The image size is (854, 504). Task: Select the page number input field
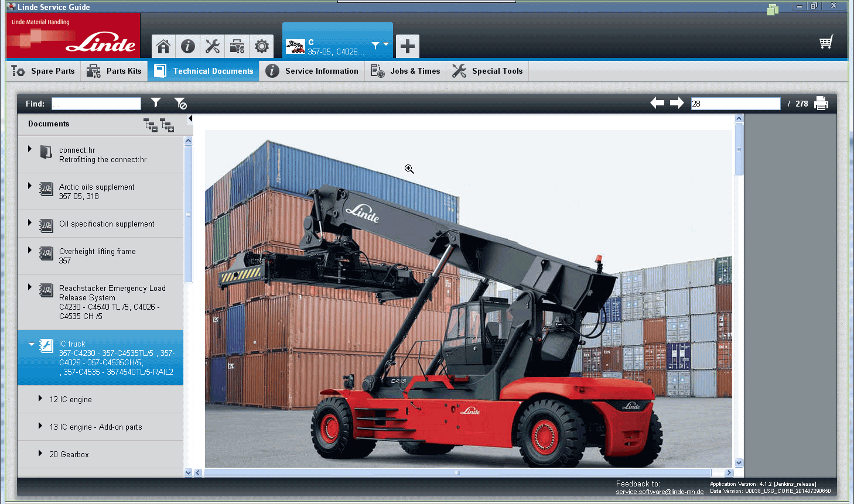735,103
